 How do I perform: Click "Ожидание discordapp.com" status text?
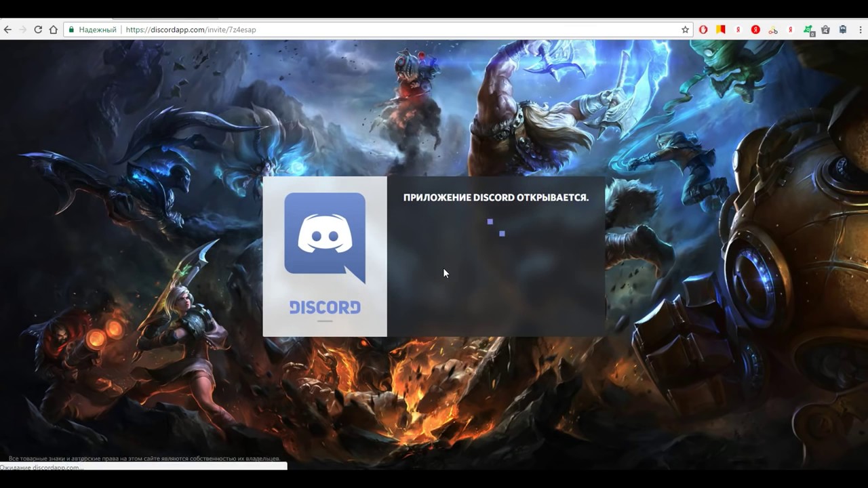[x=41, y=468]
